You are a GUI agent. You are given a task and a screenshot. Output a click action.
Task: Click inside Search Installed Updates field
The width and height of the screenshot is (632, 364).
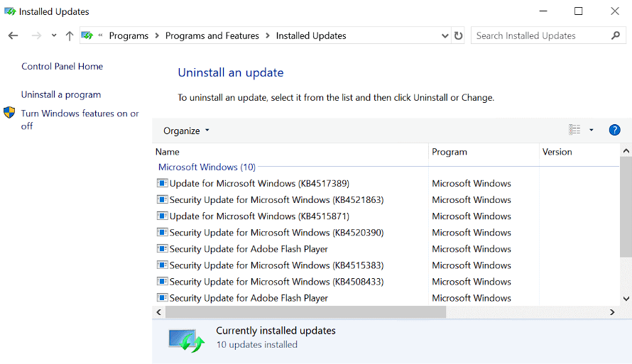540,35
